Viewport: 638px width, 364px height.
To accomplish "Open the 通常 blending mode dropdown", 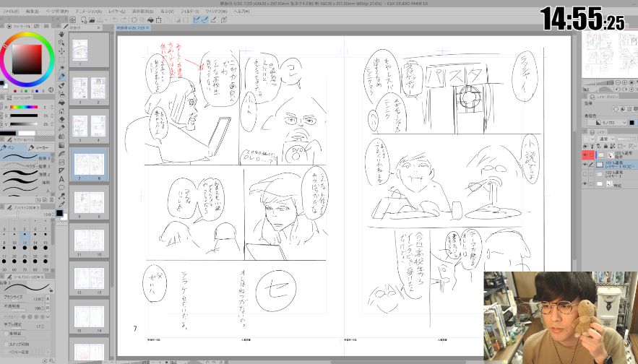I will (606, 139).
